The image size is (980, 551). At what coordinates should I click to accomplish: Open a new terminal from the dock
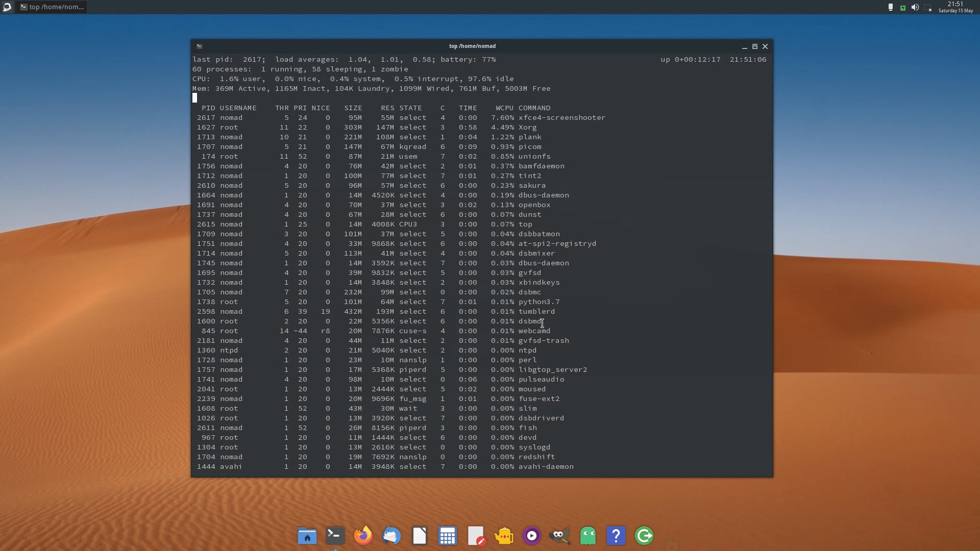[x=334, y=535]
